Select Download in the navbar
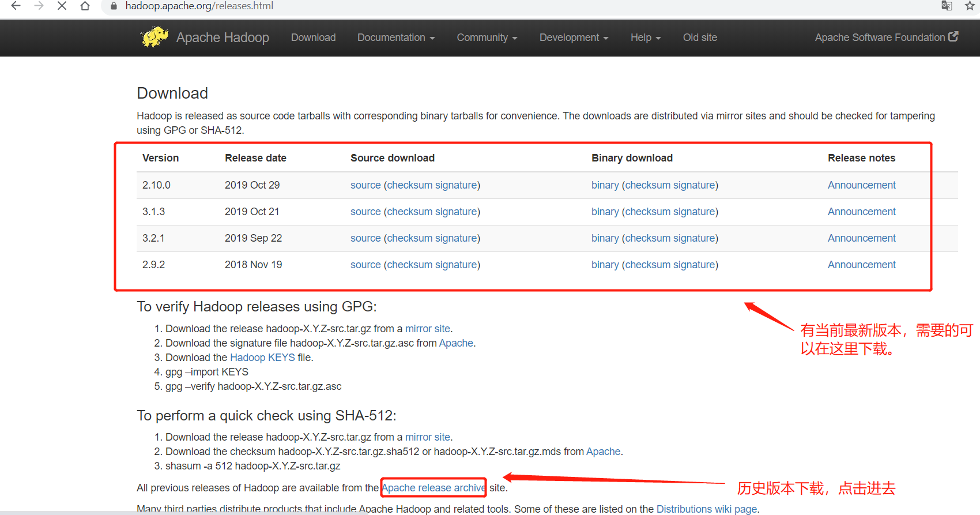 [x=313, y=37]
